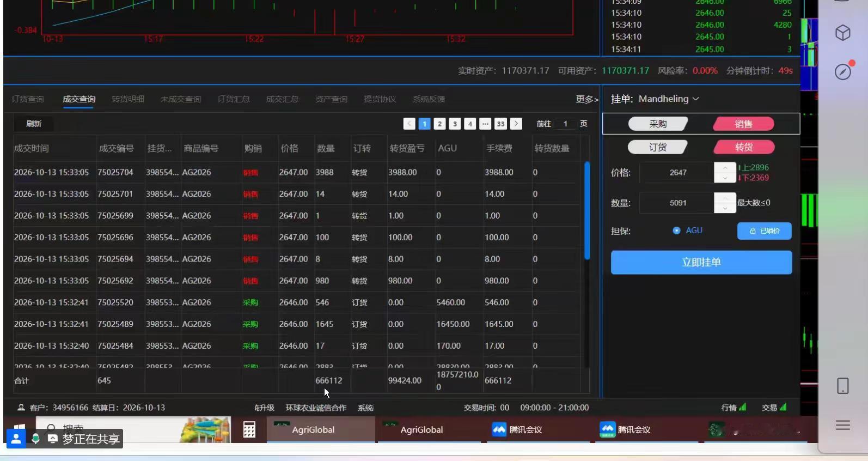
Task: Select the 销售 sell option
Action: point(743,124)
